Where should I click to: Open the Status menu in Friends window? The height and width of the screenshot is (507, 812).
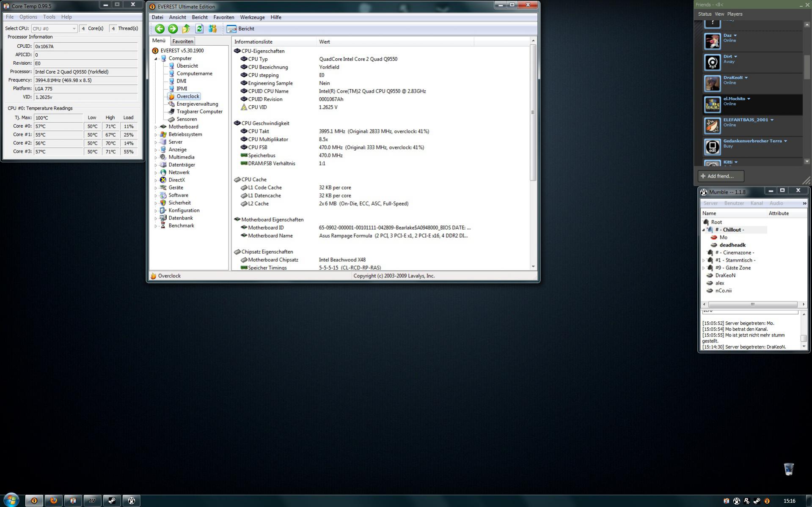point(705,14)
